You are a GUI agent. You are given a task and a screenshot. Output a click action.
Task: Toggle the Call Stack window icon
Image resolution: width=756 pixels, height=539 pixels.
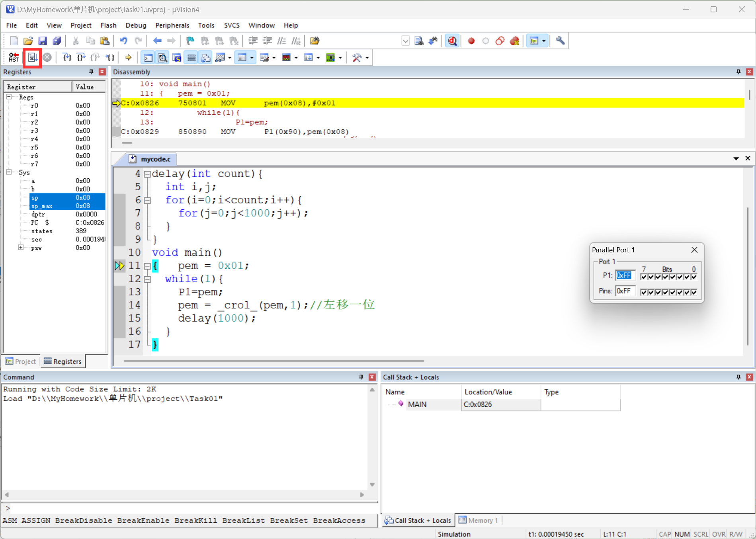pyautogui.click(x=206, y=58)
